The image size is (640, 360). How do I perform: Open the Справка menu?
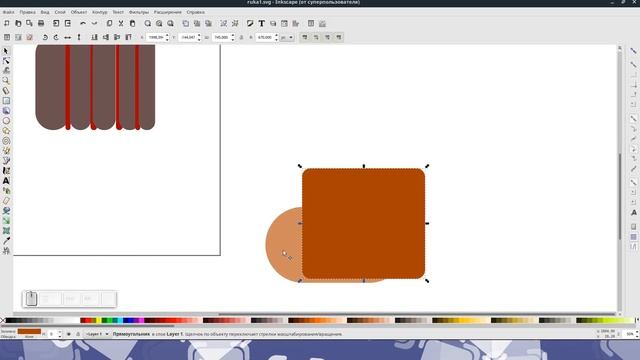click(x=196, y=12)
